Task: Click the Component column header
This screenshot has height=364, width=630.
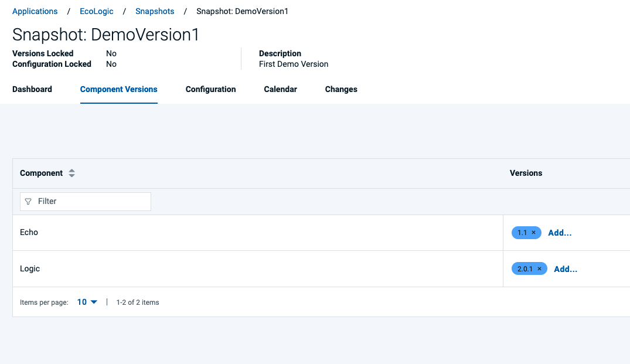Action: 42,173
